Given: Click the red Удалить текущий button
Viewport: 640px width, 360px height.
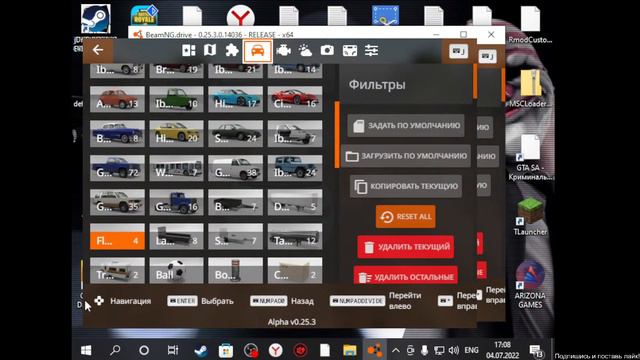Looking at the screenshot, I should pos(406,247).
